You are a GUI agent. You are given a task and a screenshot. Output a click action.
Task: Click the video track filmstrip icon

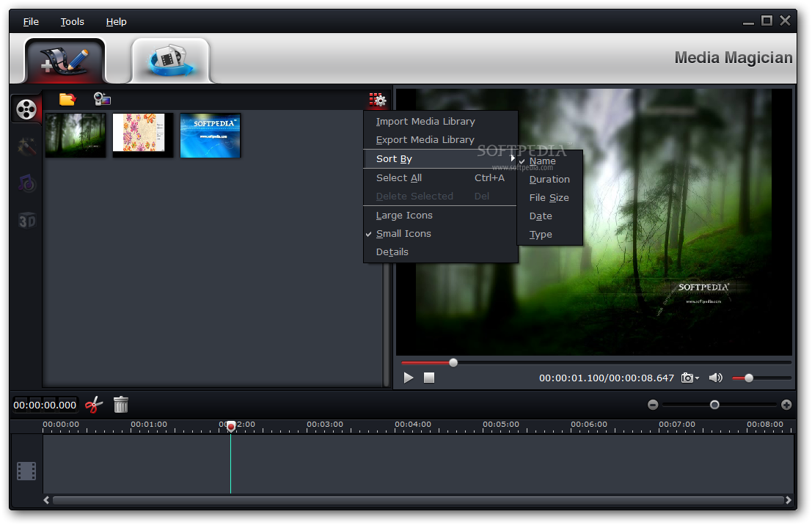coord(26,471)
